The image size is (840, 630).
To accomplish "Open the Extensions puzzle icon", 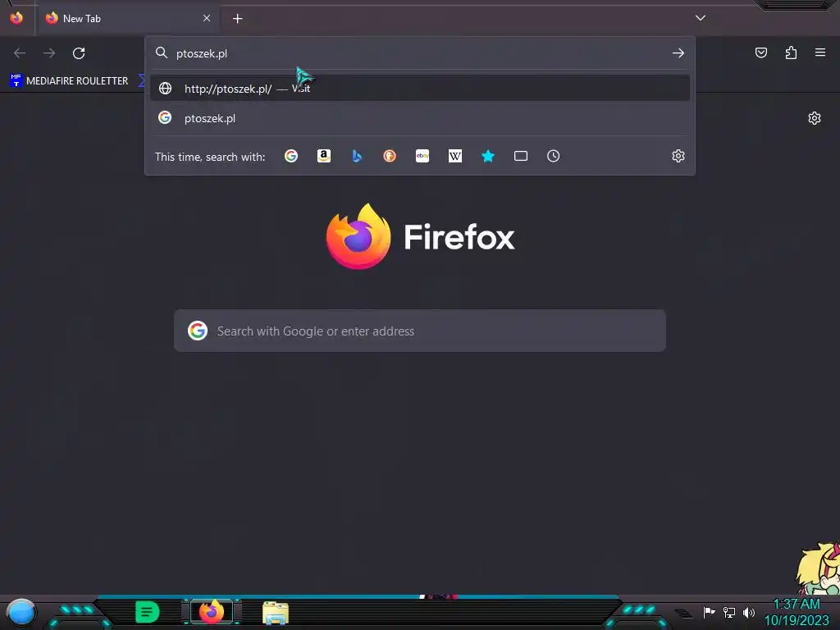I will click(791, 52).
